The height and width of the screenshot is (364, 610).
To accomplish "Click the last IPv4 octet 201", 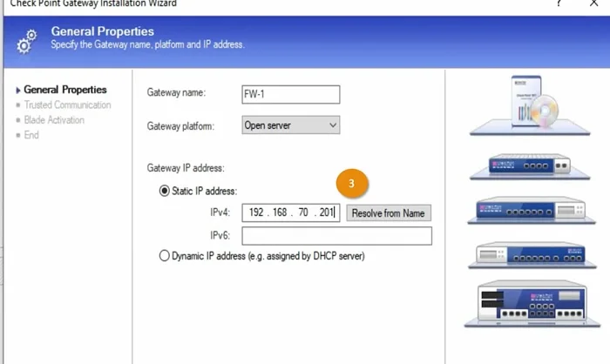I will 327,212.
